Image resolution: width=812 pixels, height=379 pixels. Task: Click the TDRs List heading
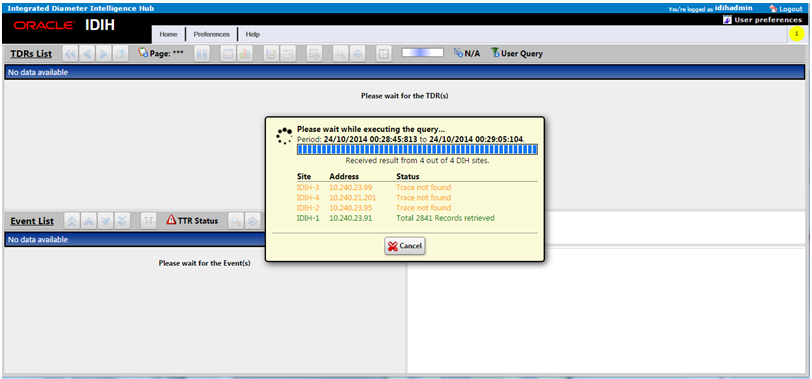pyautogui.click(x=31, y=54)
